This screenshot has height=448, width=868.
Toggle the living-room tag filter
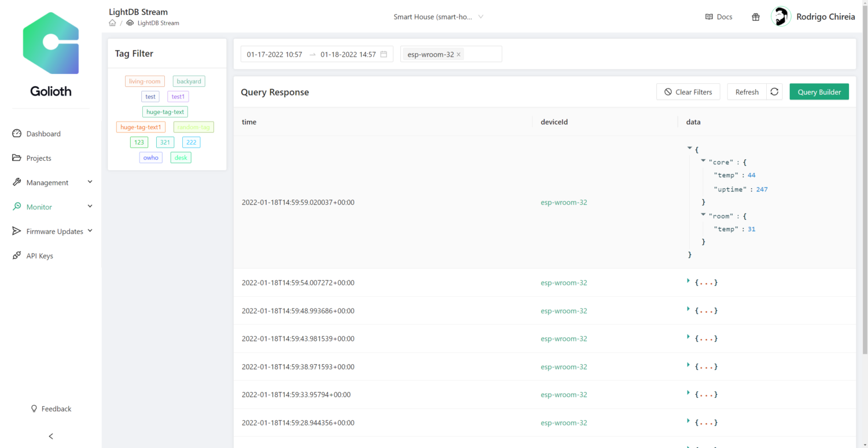pyautogui.click(x=145, y=81)
